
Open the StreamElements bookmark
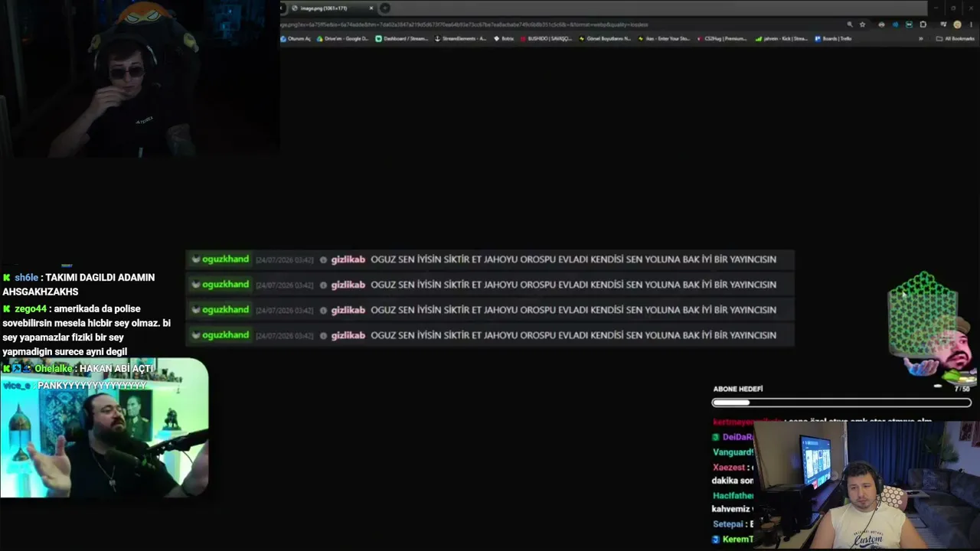click(460, 38)
